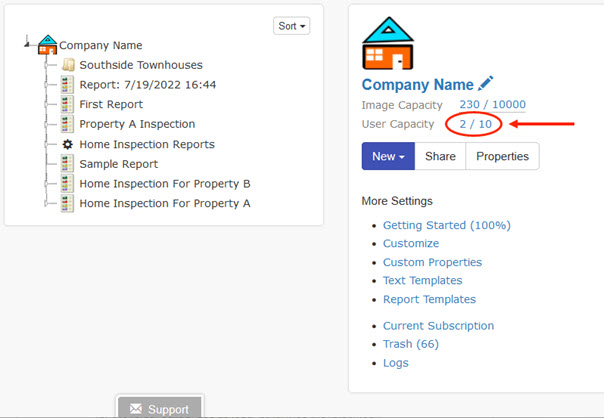Click the house icon beside Company Name in tree
Image resolution: width=604 pixels, height=418 pixels.
pyautogui.click(x=47, y=45)
